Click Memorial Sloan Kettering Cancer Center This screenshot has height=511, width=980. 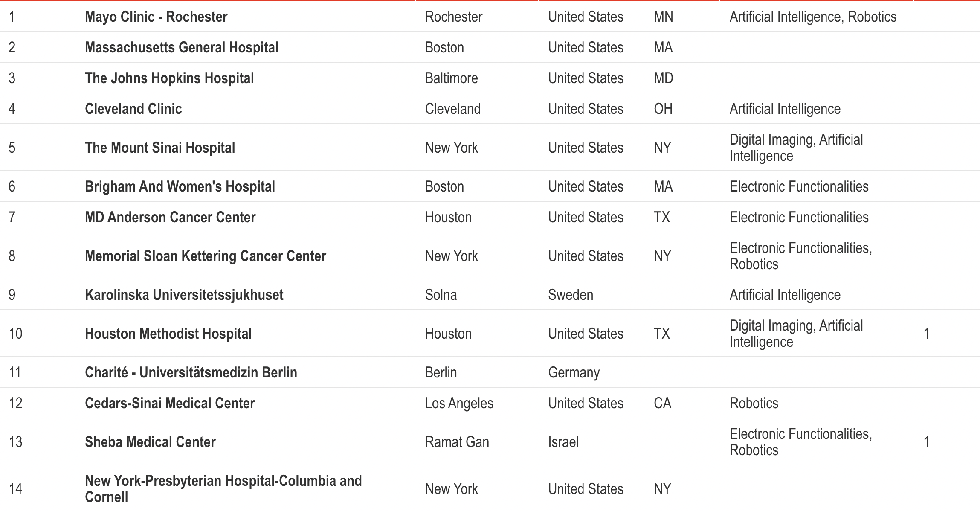point(206,256)
